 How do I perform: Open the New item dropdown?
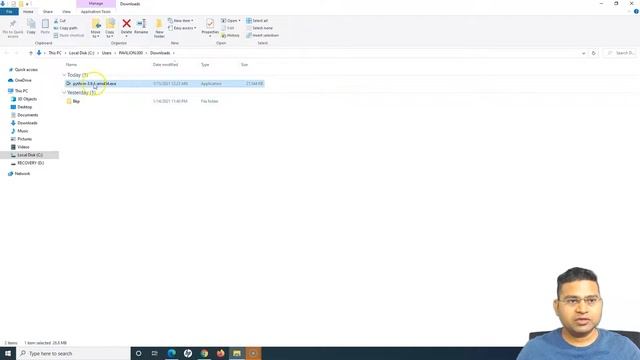pos(181,21)
